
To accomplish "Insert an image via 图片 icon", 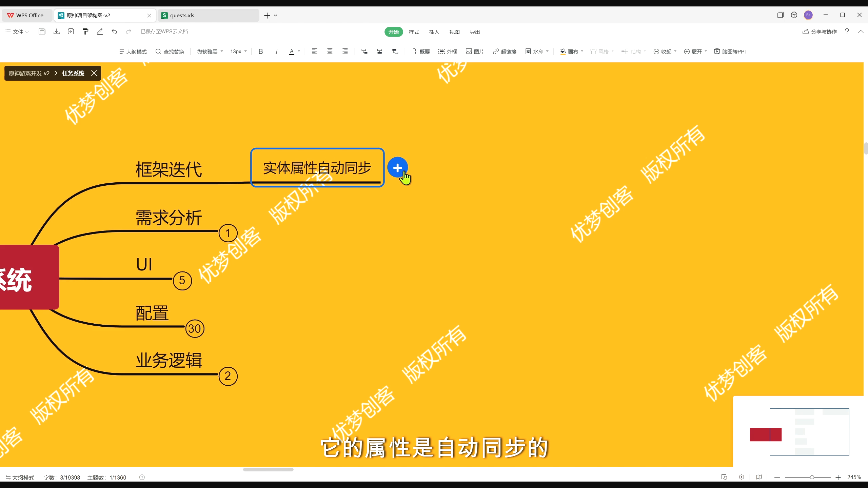I will (x=475, y=52).
